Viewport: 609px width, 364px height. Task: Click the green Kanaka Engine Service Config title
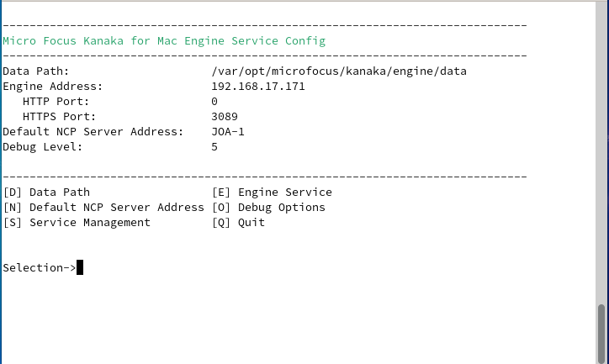(x=164, y=40)
